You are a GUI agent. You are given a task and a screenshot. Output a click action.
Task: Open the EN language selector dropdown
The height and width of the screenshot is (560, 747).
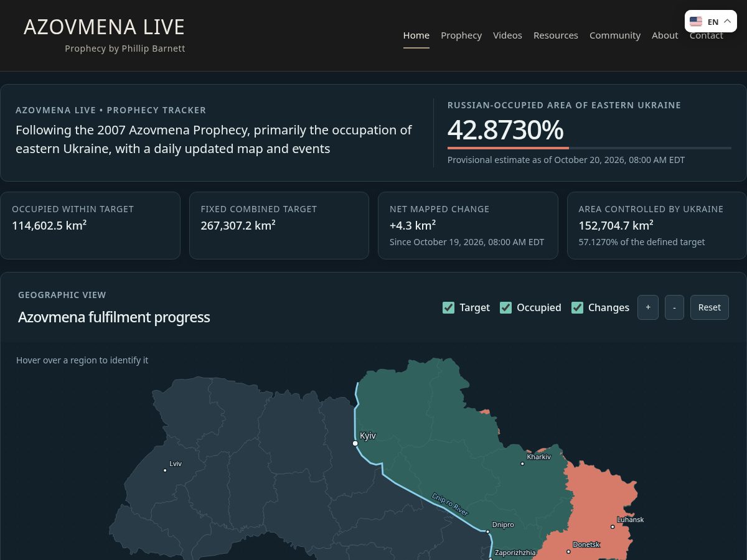coord(711,21)
